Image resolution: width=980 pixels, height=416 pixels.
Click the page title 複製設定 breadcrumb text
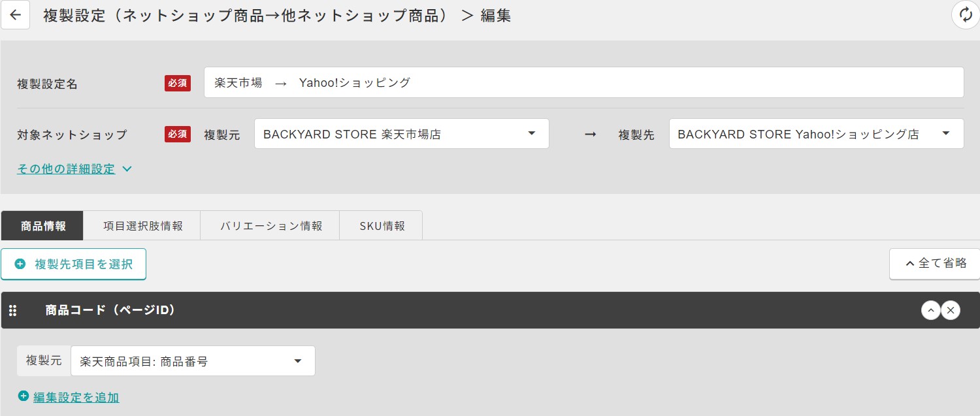pyautogui.click(x=277, y=16)
